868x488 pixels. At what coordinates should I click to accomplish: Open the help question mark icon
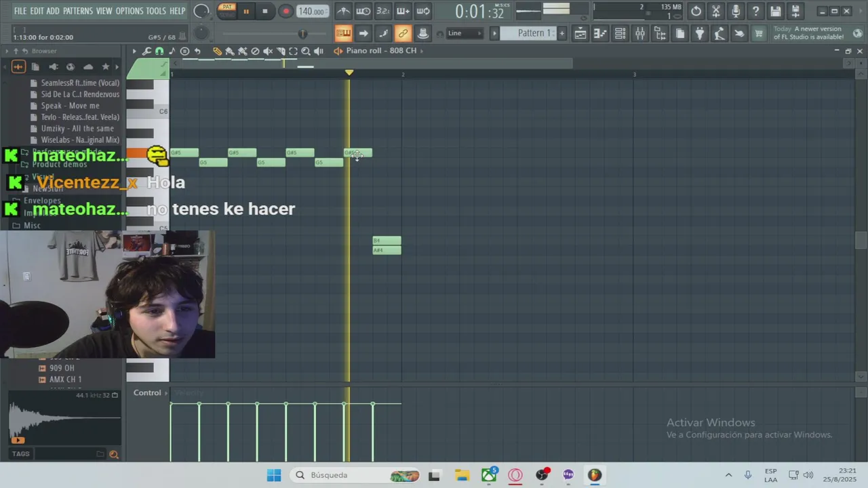click(755, 11)
